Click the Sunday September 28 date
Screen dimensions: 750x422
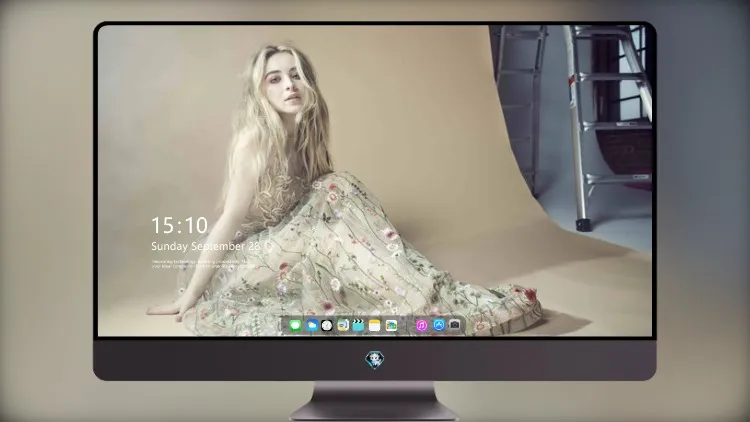[x=205, y=246]
